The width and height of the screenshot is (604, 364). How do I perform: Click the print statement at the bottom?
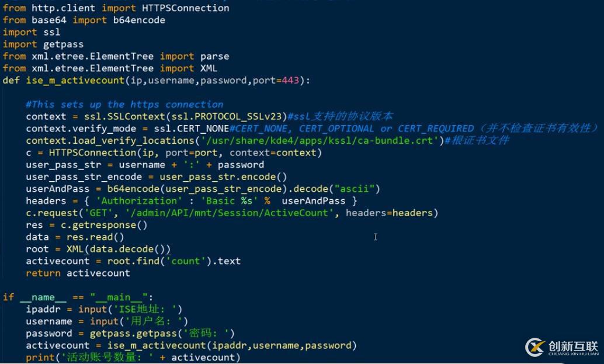point(133,358)
